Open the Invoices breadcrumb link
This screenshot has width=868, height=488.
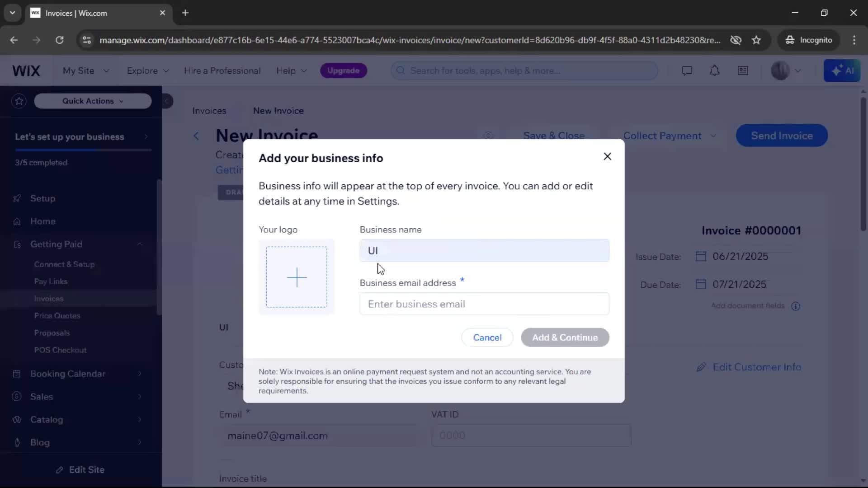click(x=209, y=111)
